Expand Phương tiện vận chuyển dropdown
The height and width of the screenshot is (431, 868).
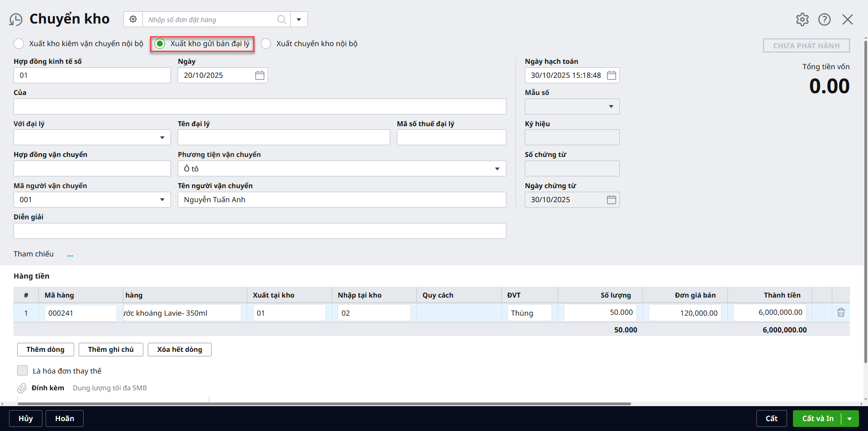[x=497, y=169]
